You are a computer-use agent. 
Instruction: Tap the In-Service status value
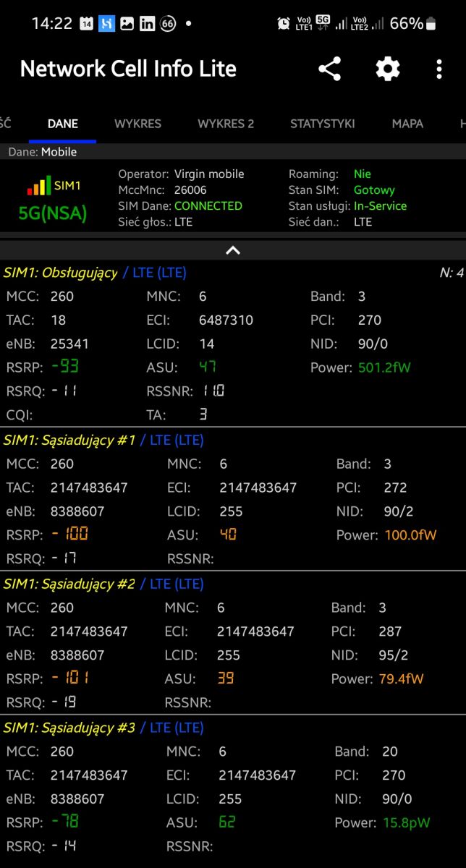pos(380,205)
